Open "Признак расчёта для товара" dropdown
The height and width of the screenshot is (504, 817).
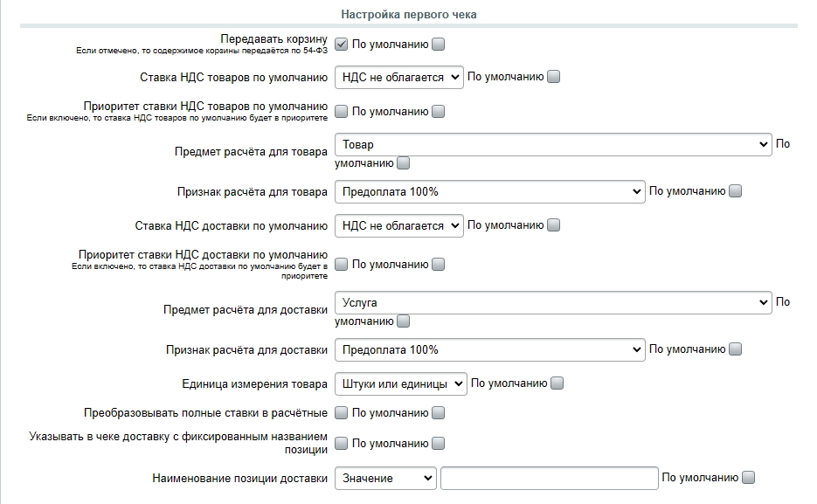[489, 191]
